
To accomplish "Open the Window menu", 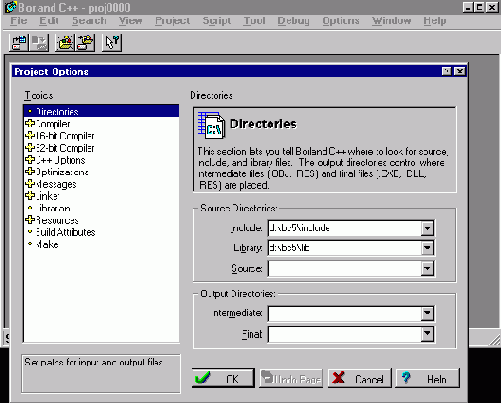I will point(391,21).
